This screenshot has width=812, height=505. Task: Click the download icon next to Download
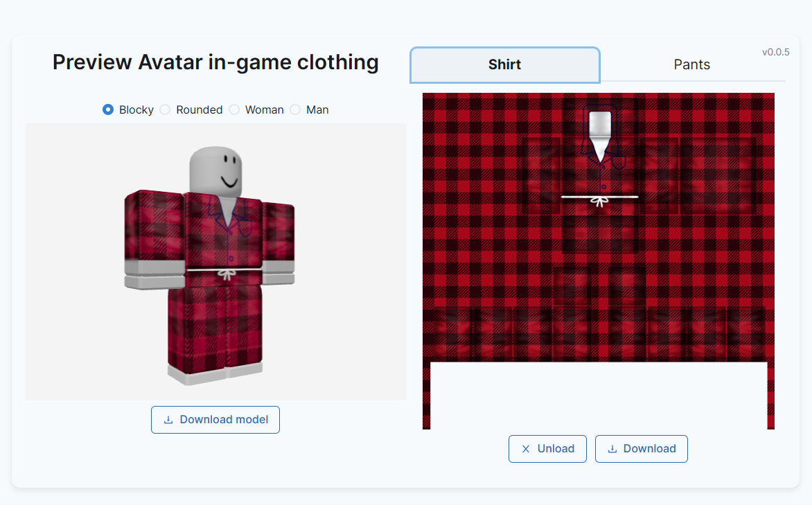pyautogui.click(x=612, y=449)
